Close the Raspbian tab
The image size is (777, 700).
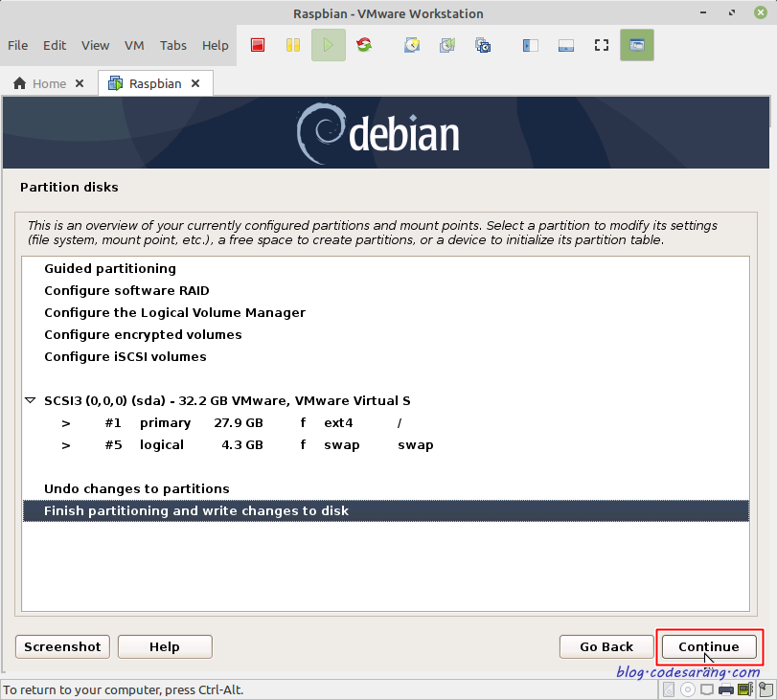pyautogui.click(x=195, y=83)
